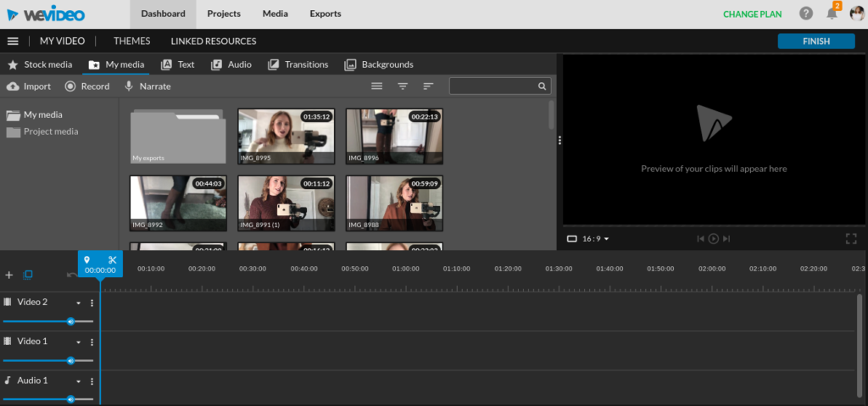Open the Exports tab

pyautogui.click(x=325, y=14)
